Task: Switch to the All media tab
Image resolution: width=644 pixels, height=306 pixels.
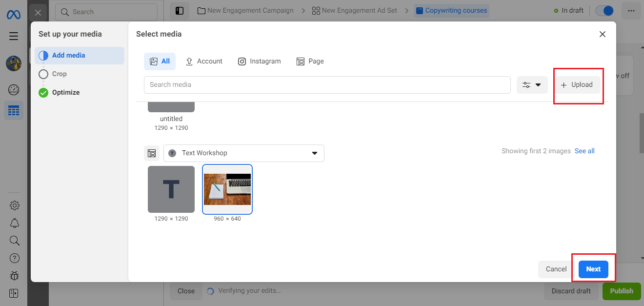Action: coord(160,61)
